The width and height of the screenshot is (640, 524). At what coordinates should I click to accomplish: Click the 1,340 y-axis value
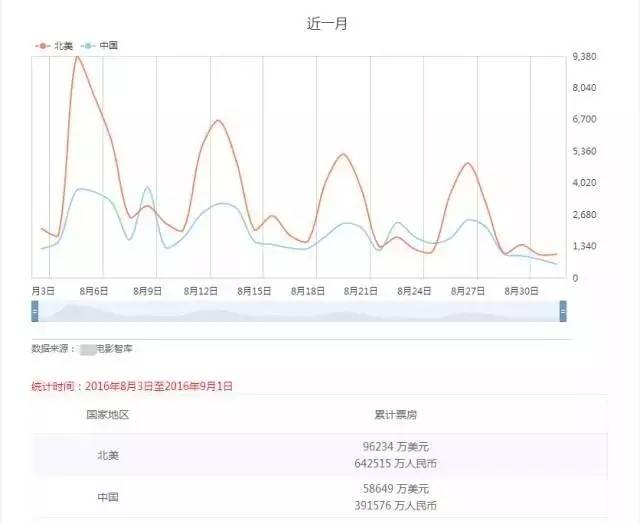coord(584,246)
